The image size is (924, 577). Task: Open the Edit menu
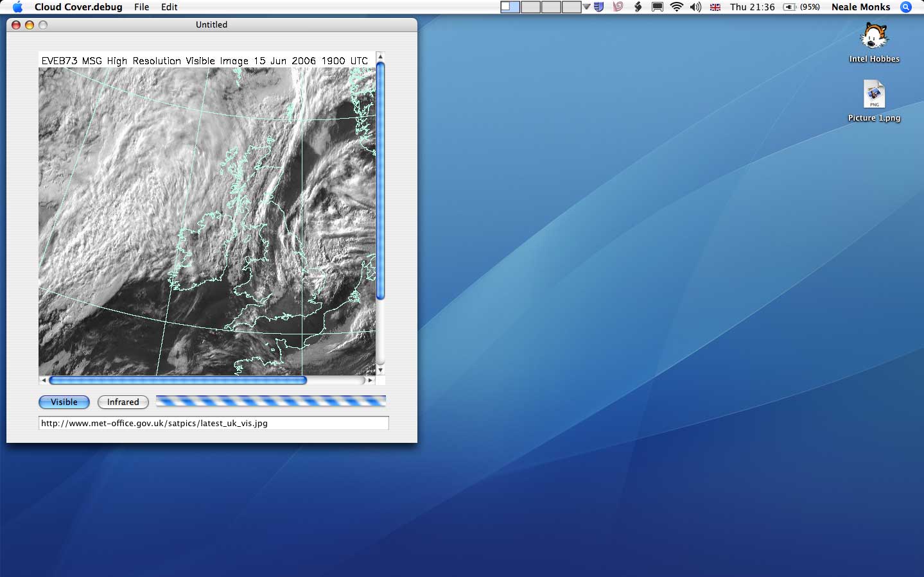tap(170, 7)
